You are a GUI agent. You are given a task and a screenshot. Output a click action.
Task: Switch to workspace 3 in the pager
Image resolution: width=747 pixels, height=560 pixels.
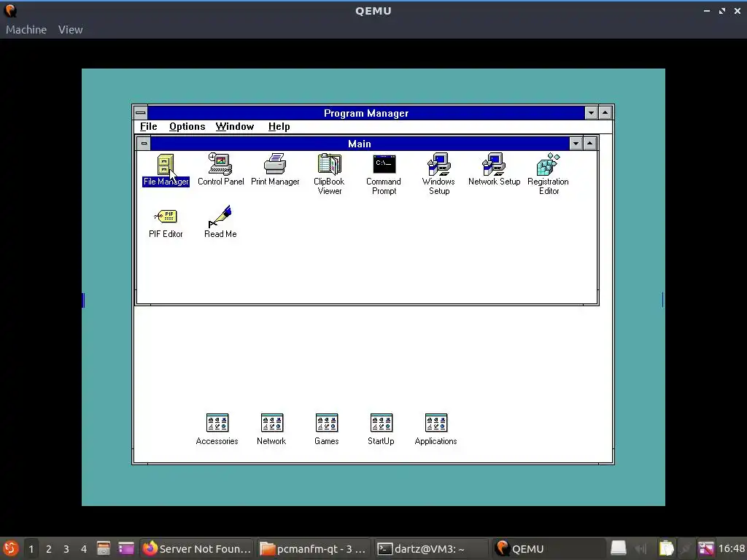(x=66, y=549)
